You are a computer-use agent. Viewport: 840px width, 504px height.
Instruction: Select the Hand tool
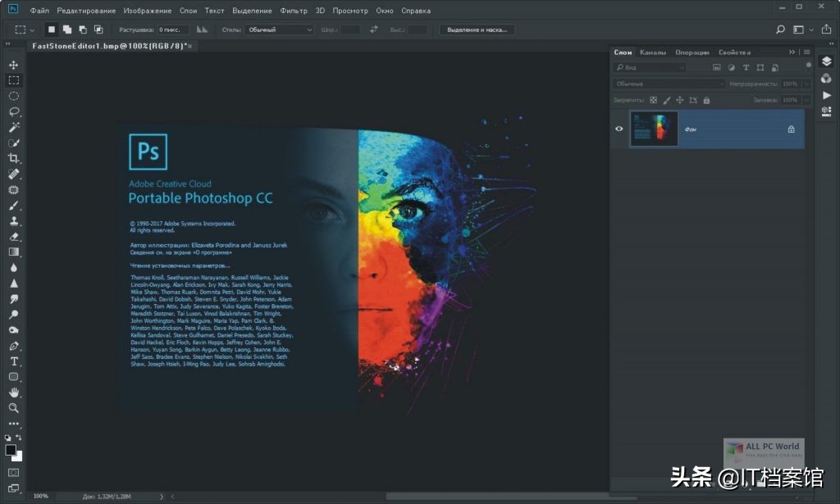pyautogui.click(x=14, y=393)
